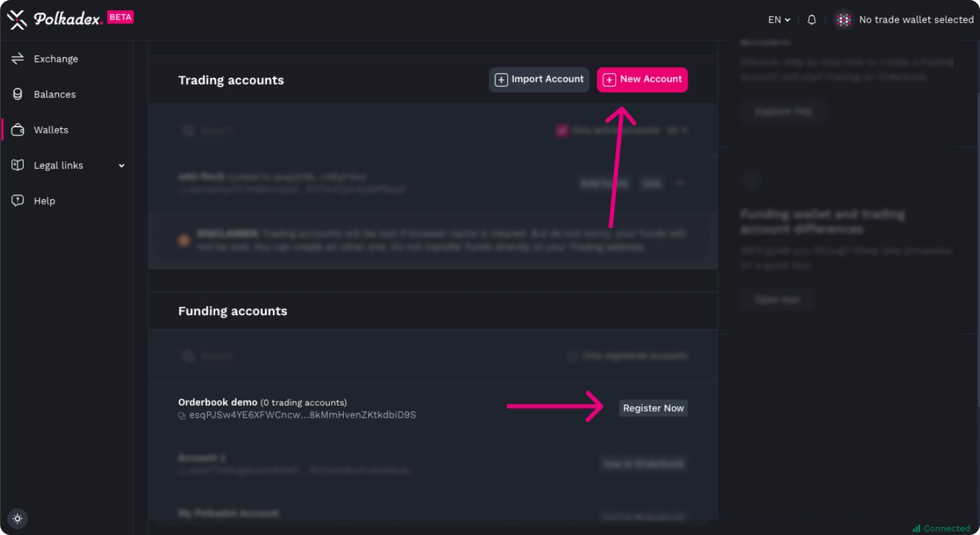Toggle light/dark theme via sun icon

(17, 518)
